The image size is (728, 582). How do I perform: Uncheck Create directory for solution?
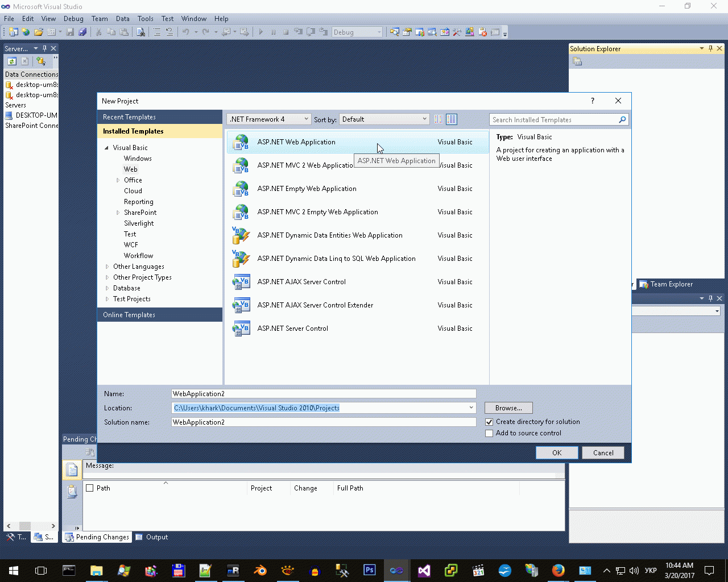(x=489, y=422)
